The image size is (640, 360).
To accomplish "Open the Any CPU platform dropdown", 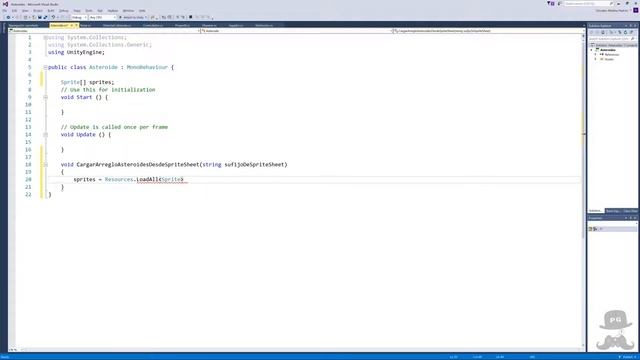I will pos(102,17).
